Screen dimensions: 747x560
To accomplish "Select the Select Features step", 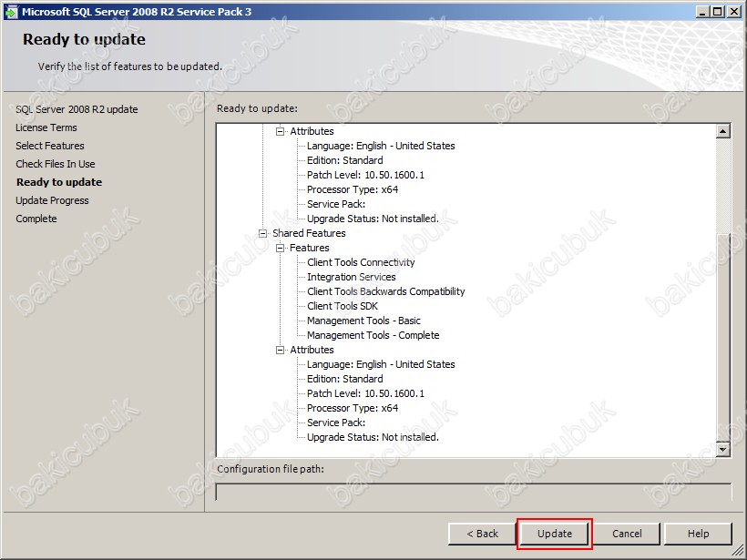I will [x=50, y=146].
